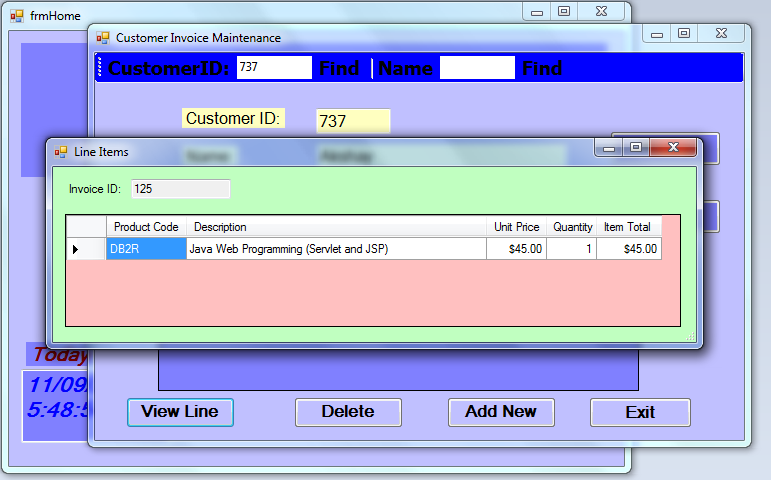The image size is (771, 480).
Task: Focus the Name toolbar text box
Action: pyautogui.click(x=477, y=68)
